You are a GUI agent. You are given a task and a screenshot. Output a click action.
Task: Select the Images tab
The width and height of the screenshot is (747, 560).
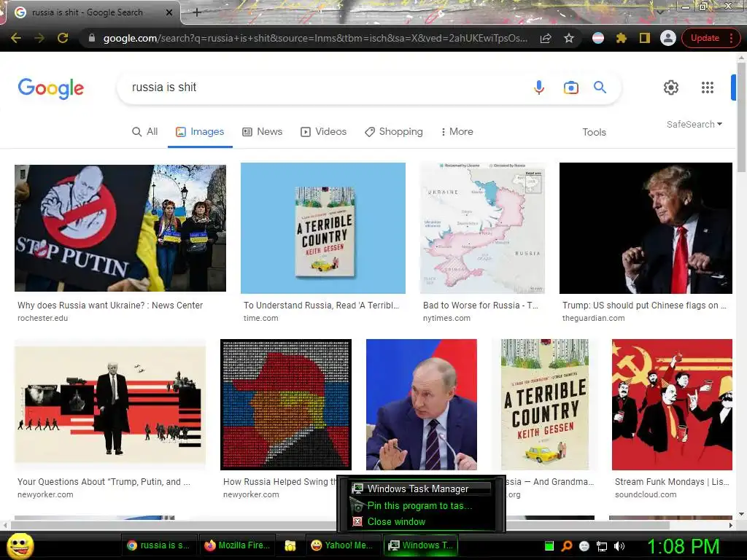200,131
